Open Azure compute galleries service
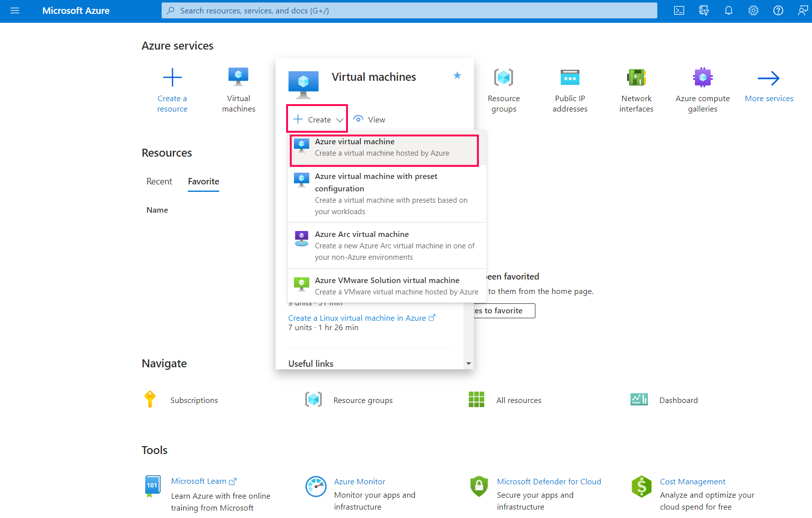The height and width of the screenshot is (518, 812). [702, 90]
